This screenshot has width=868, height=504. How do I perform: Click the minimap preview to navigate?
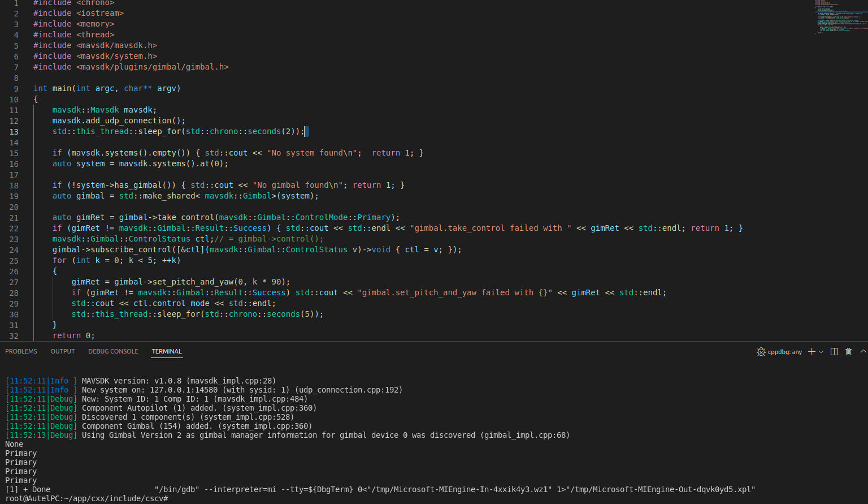tap(841, 17)
